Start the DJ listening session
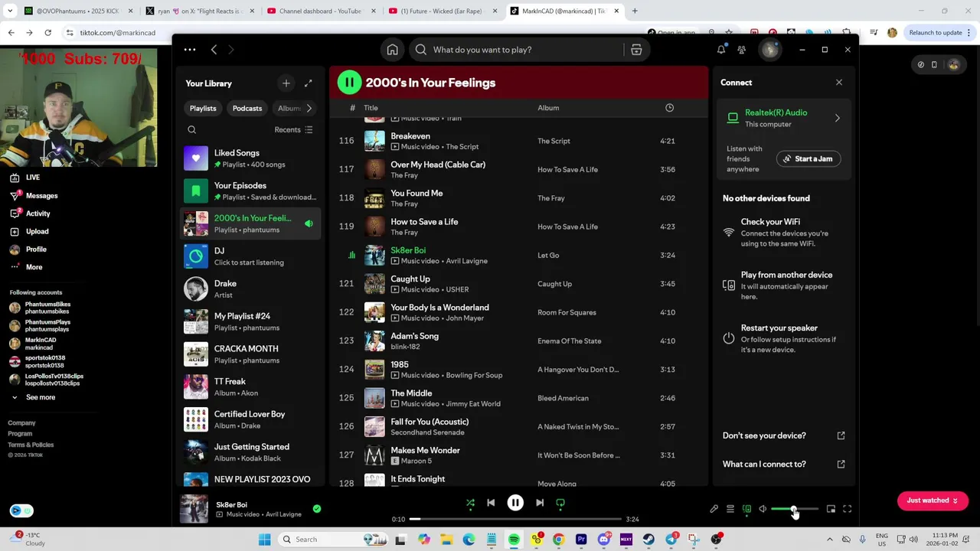 (250, 256)
